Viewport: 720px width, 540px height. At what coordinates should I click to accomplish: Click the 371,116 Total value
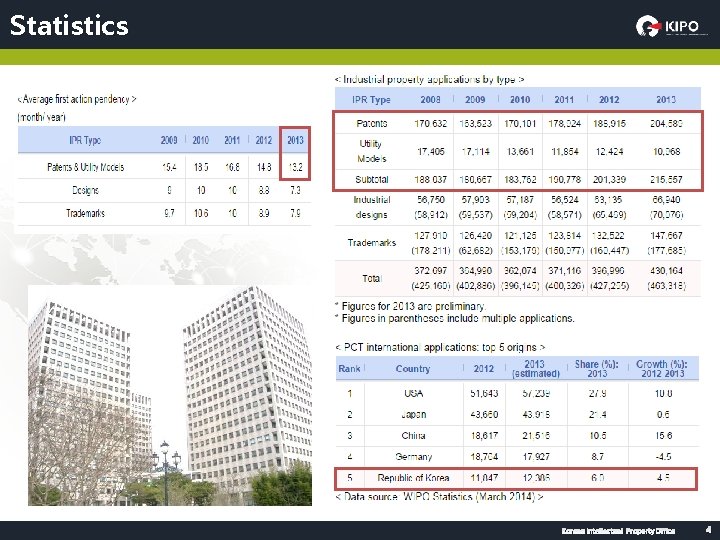coord(564,271)
